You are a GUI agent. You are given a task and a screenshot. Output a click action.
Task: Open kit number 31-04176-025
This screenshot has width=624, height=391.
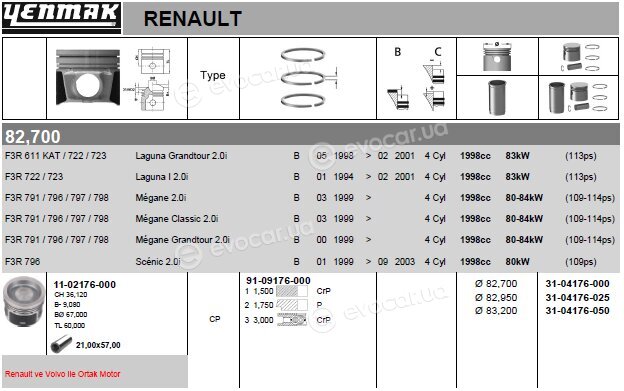point(577,298)
